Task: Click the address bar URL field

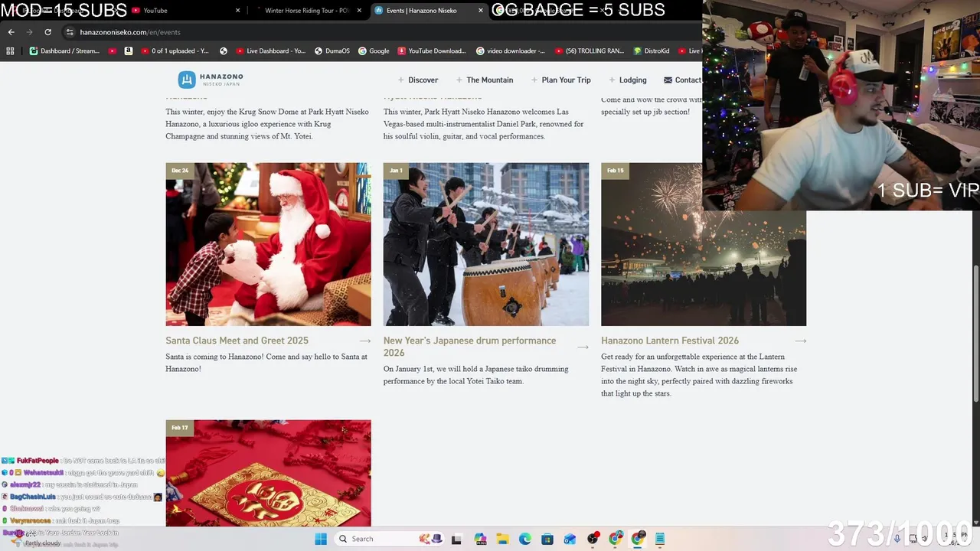Action: coord(383,32)
